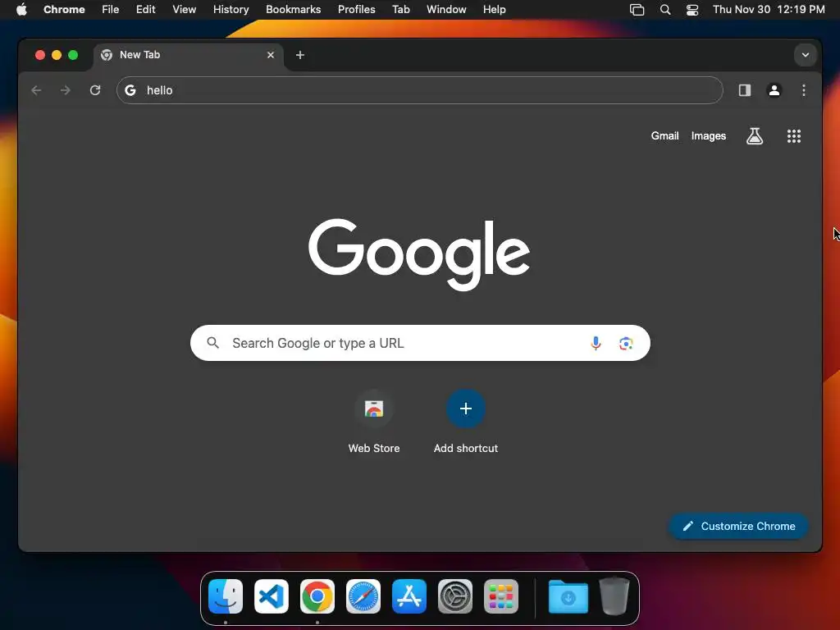Screen dimensions: 840x630
Task: Search by image with Lens icon
Action: (626, 343)
